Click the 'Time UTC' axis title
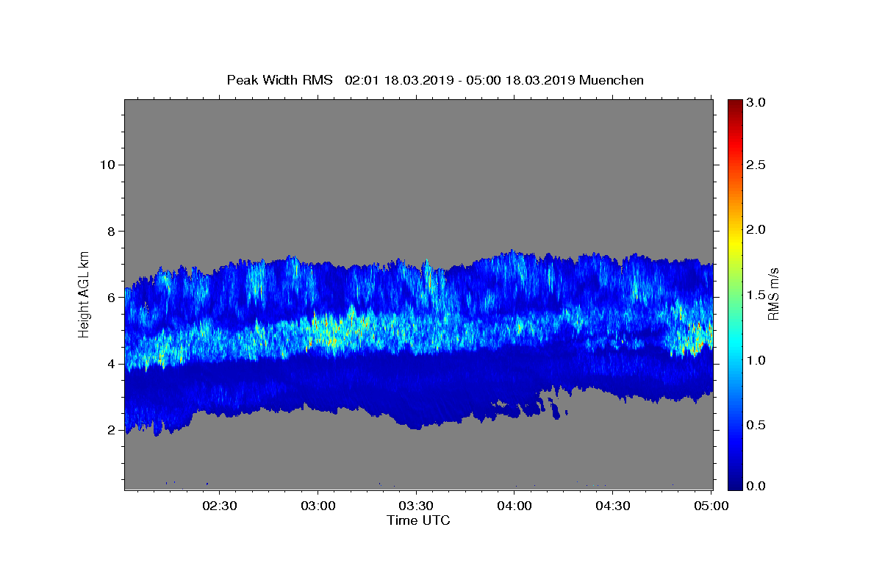This screenshot has height=588, width=882. coord(418,520)
